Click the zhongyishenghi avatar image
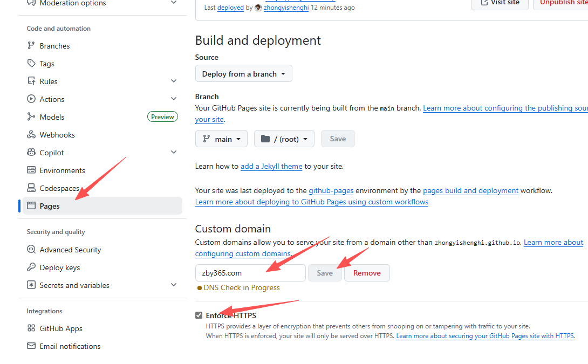Screen dimensions: 588x364 tap(258, 8)
